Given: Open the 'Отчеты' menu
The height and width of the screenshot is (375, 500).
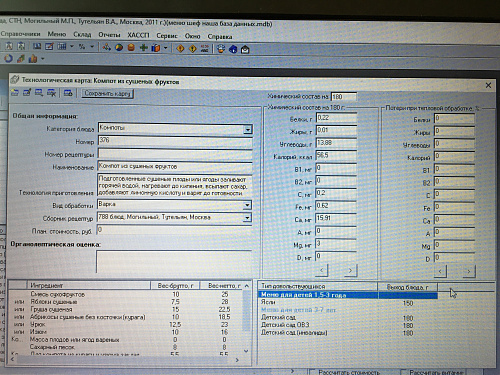Looking at the screenshot, I should (x=109, y=35).
